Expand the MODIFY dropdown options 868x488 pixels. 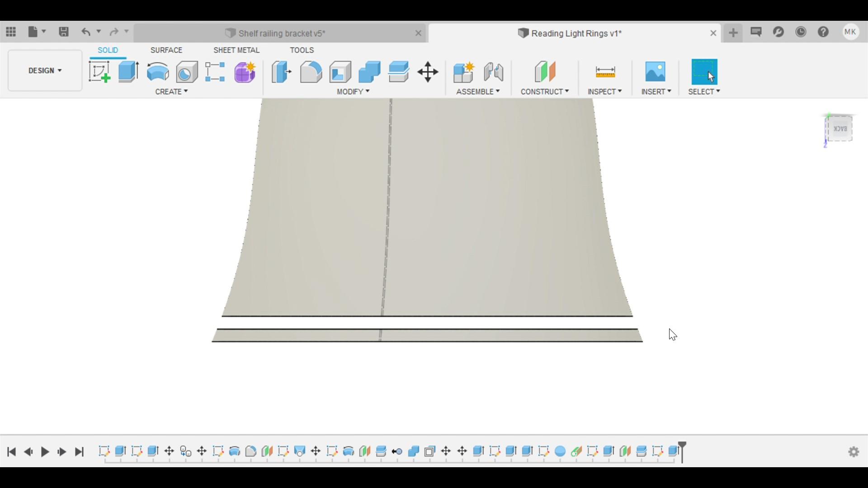coord(352,91)
